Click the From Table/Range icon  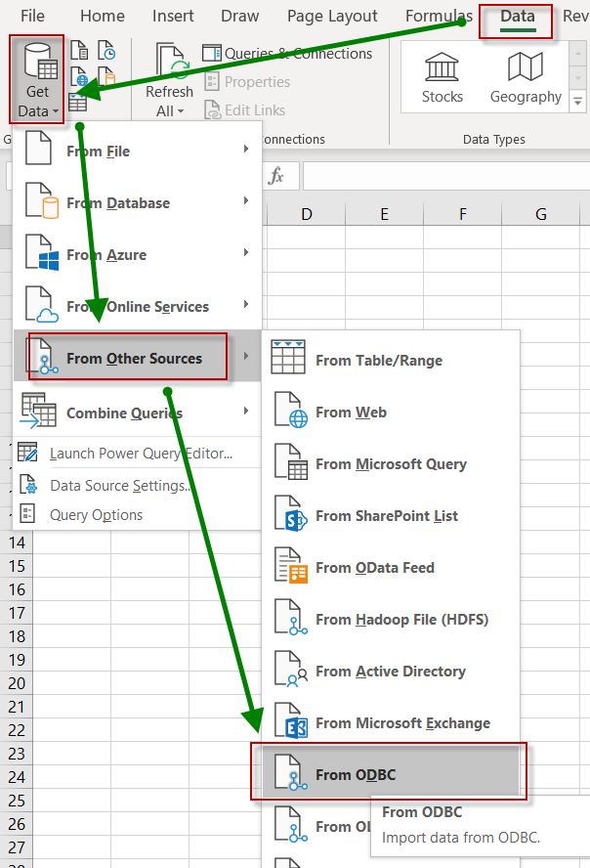tap(289, 360)
